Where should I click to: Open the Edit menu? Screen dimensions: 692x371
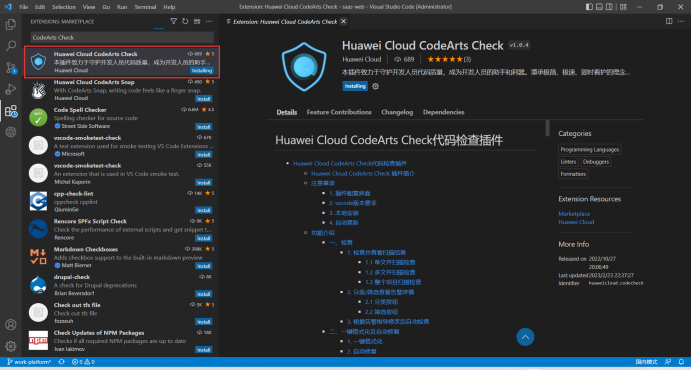coord(40,7)
